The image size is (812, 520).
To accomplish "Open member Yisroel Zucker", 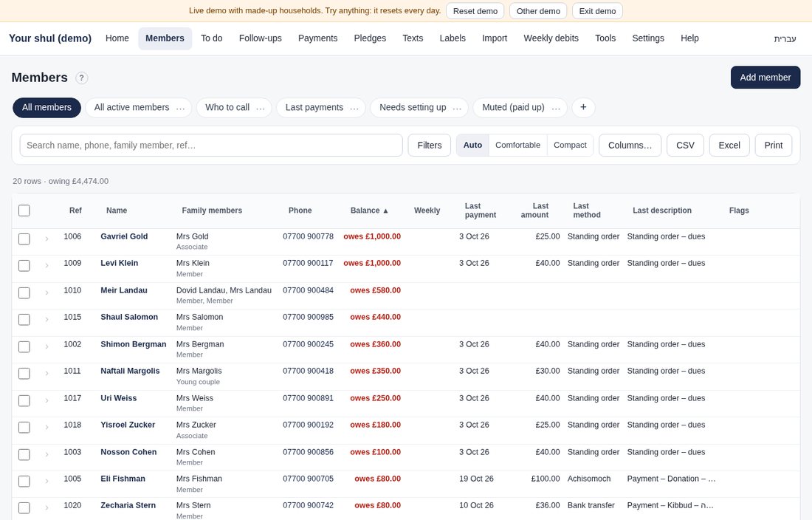I will coord(128,425).
